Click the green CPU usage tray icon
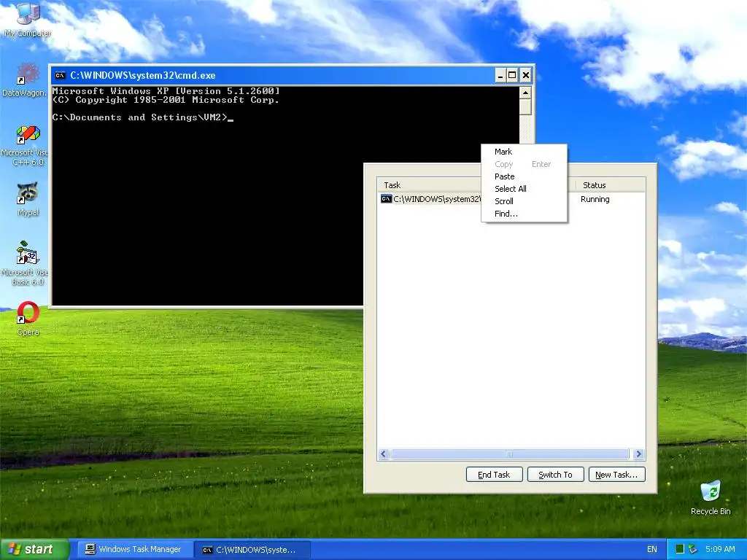 [680, 549]
